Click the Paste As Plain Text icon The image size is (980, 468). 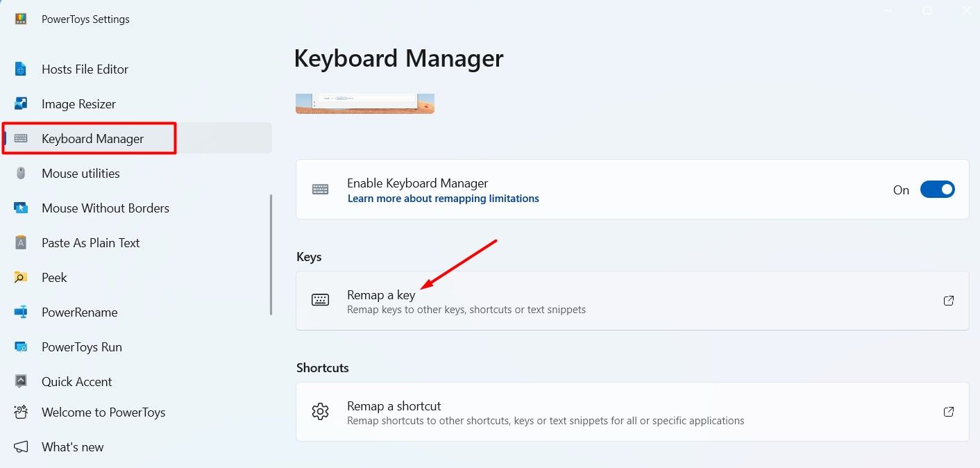point(21,243)
